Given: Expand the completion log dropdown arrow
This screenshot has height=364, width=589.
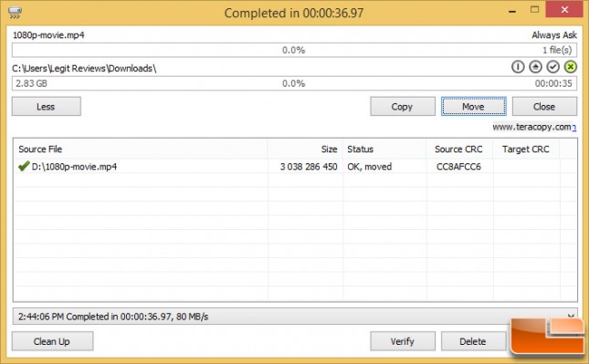Looking at the screenshot, I should point(571,316).
